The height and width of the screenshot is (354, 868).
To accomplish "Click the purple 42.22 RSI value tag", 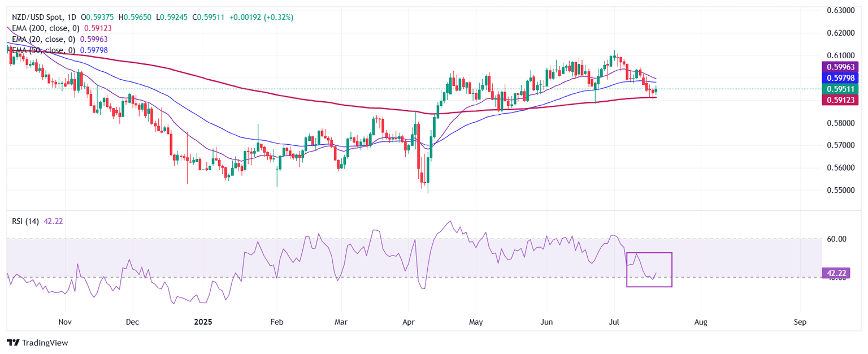I will tap(835, 274).
